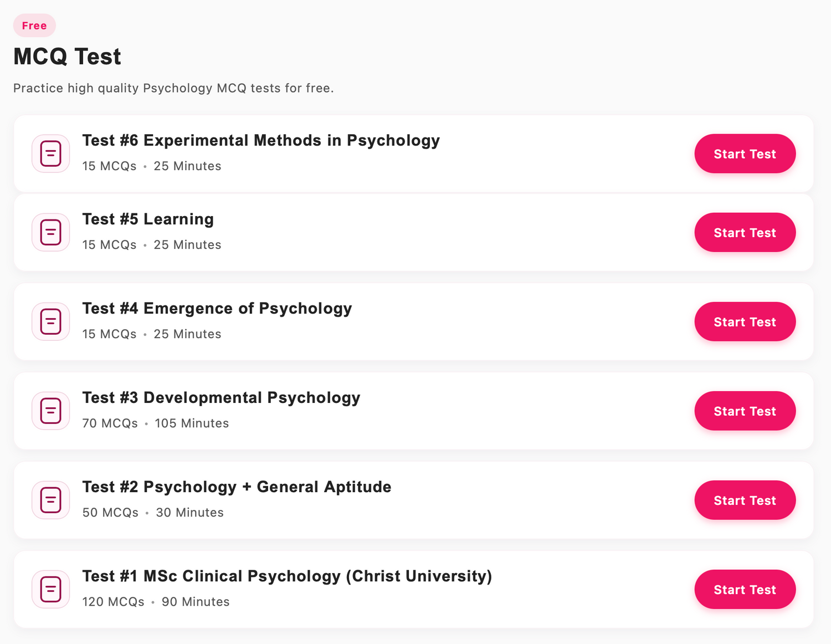Start the Emergence of Psychology test
The height and width of the screenshot is (644, 831).
point(745,321)
